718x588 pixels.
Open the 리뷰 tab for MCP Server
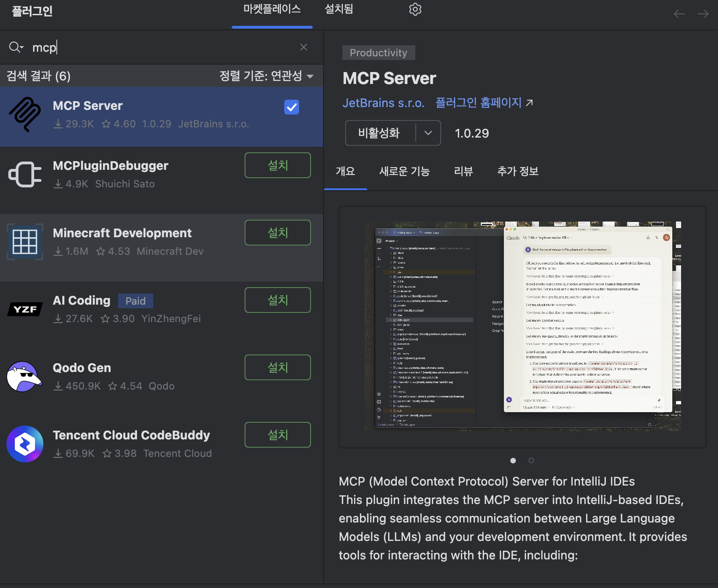click(x=463, y=171)
